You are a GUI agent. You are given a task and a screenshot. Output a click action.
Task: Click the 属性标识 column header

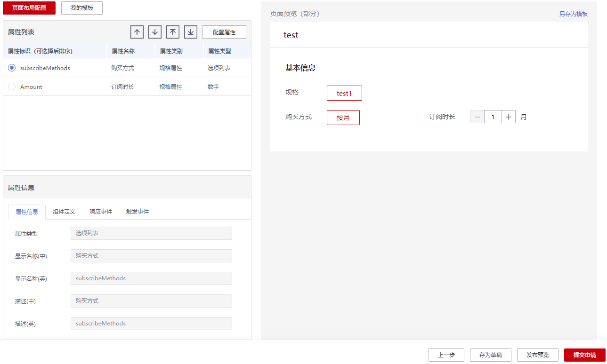coord(55,51)
